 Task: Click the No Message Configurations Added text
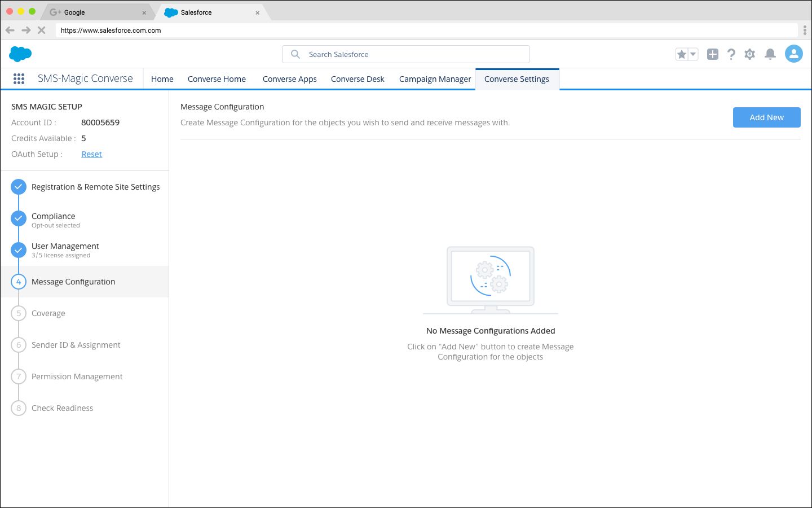tap(491, 331)
